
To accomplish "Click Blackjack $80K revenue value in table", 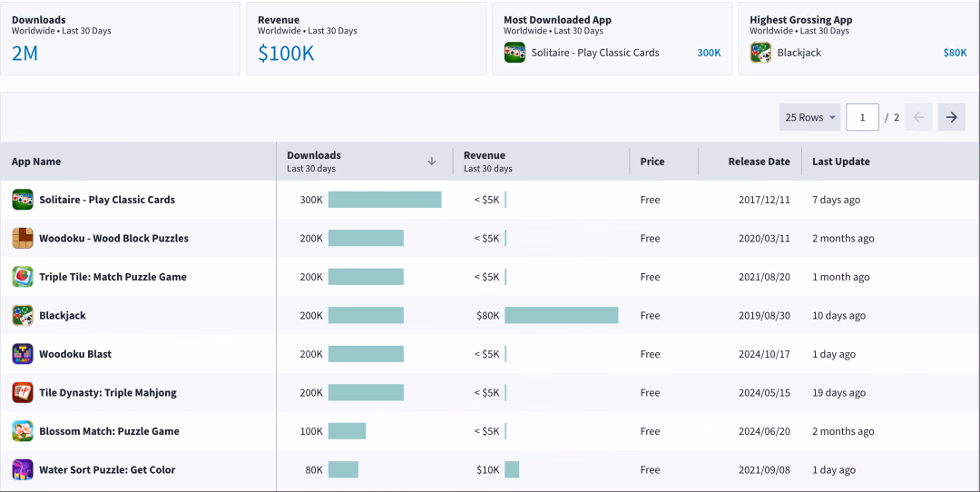I will (487, 315).
